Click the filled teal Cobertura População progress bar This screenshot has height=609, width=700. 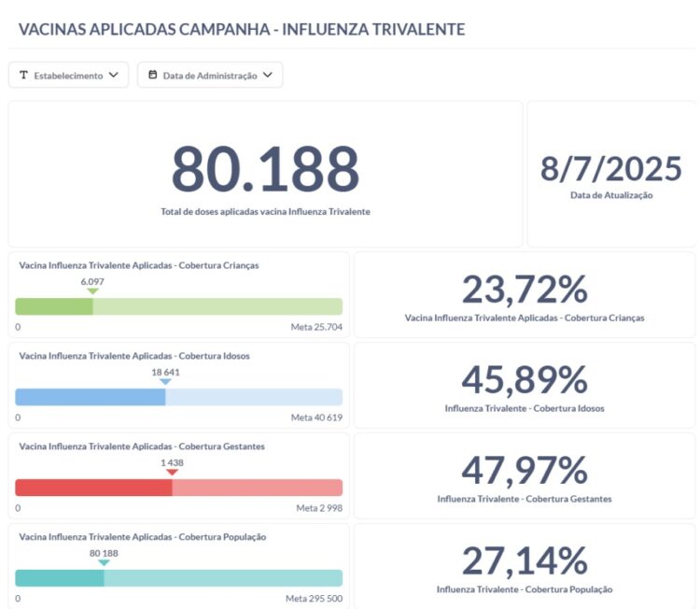click(x=60, y=578)
